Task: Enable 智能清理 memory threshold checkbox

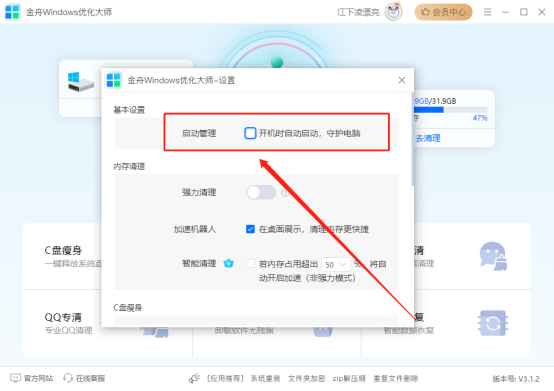Action: coord(250,263)
